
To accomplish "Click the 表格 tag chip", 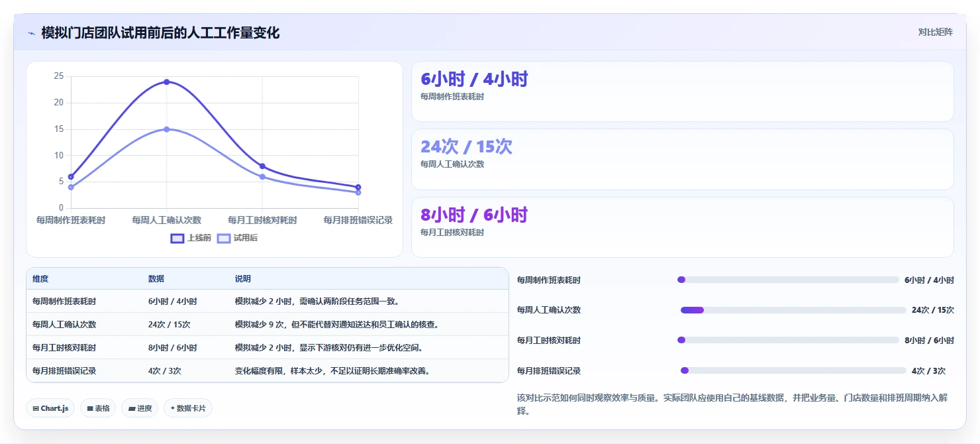I will [98, 408].
